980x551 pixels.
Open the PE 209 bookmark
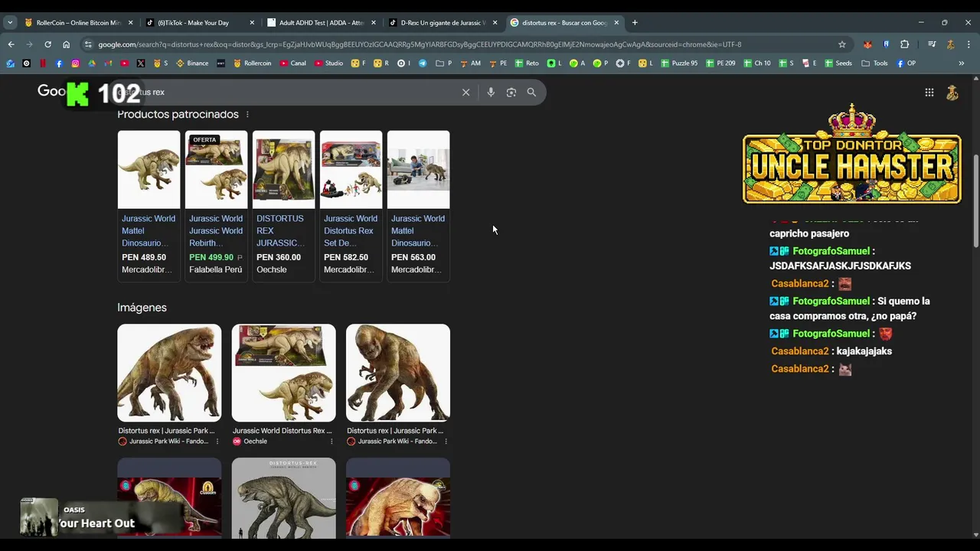(720, 64)
